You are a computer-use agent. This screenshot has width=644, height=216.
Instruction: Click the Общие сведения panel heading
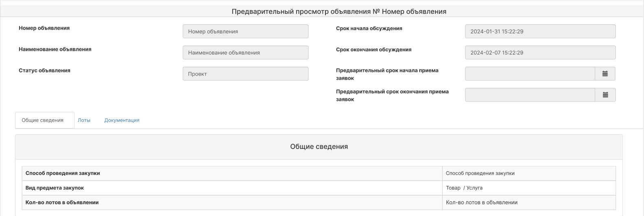(319, 147)
